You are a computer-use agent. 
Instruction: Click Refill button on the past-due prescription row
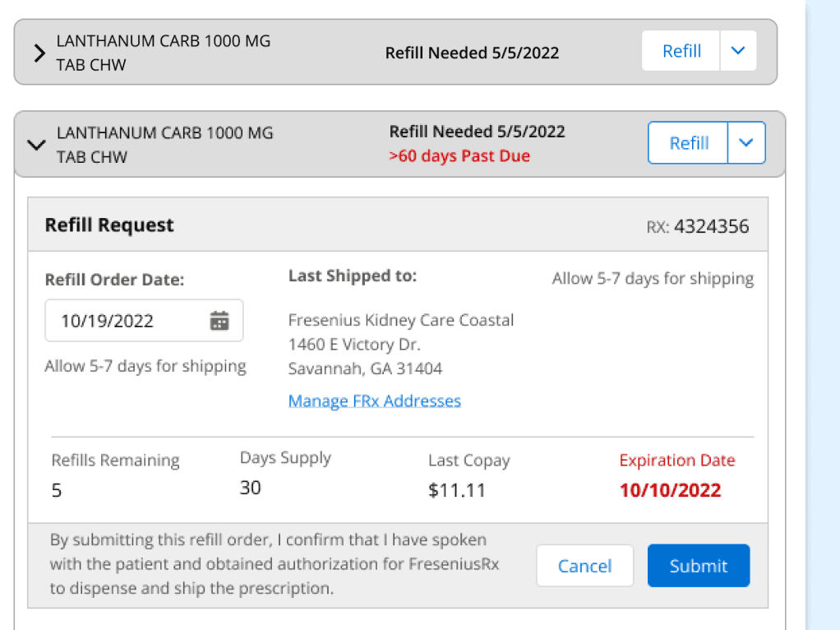(x=689, y=143)
